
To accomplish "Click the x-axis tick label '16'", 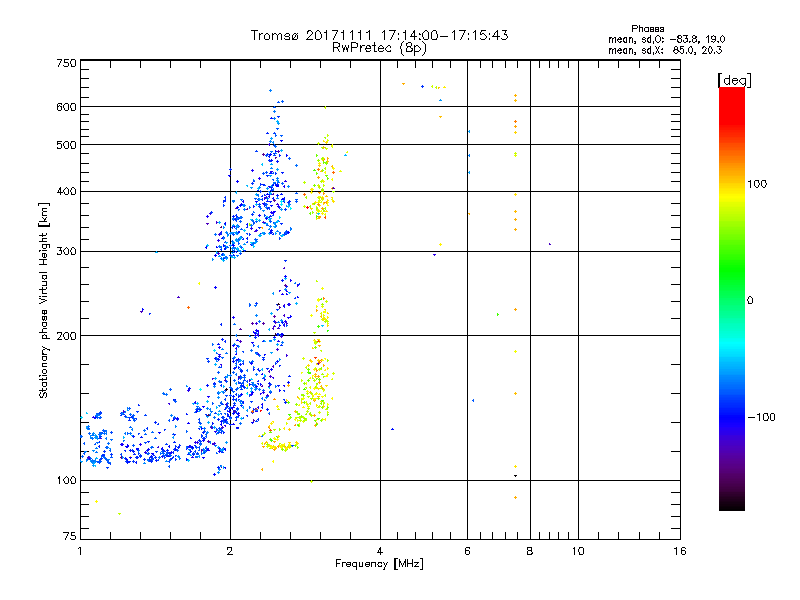I will pos(680,551).
